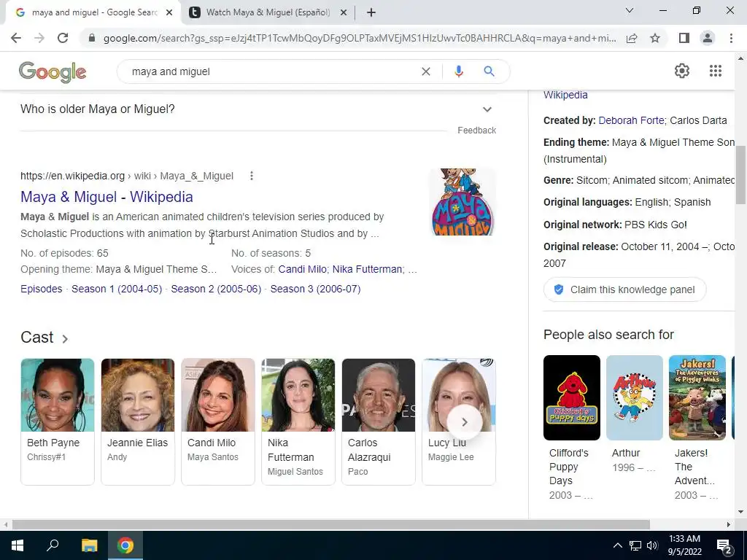Open the Arthur related show
This screenshot has width=747, height=560.
[x=634, y=414]
